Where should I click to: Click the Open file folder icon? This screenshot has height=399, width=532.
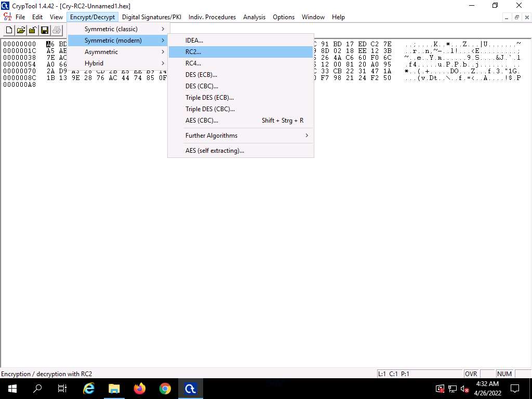(x=21, y=30)
